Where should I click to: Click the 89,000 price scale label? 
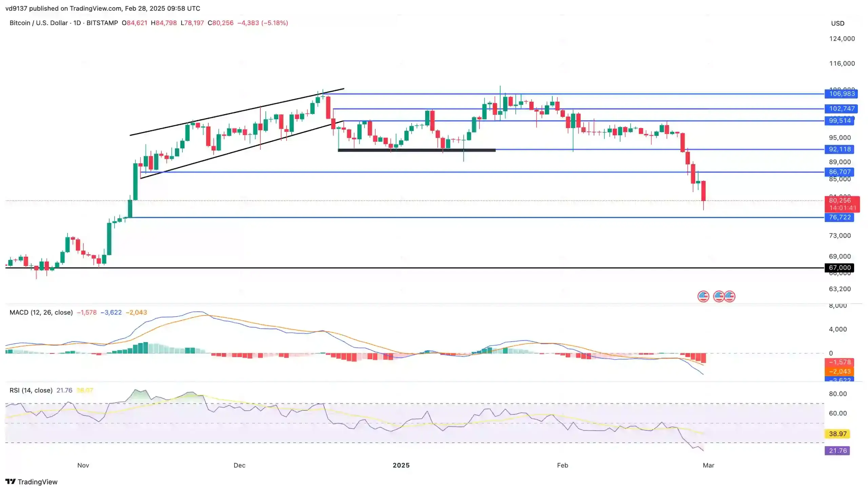click(x=840, y=162)
